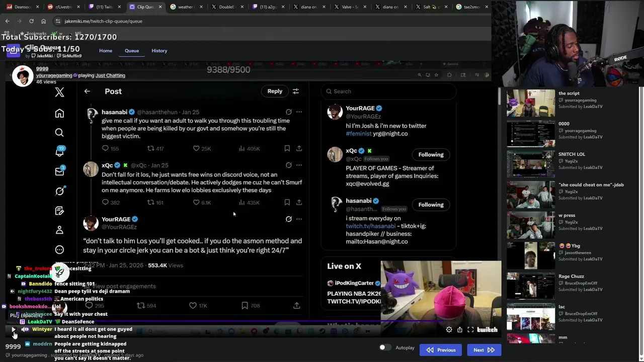
Task: Open X notifications bell icon
Action: [x=59, y=152]
